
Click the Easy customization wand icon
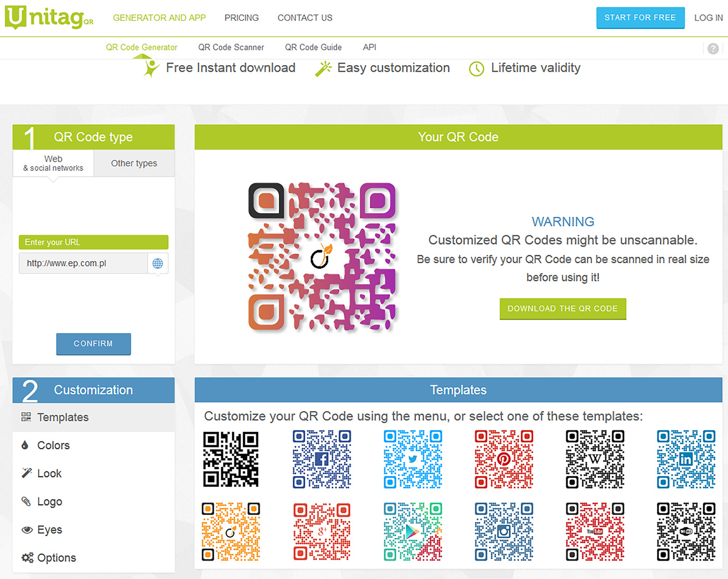(x=323, y=69)
